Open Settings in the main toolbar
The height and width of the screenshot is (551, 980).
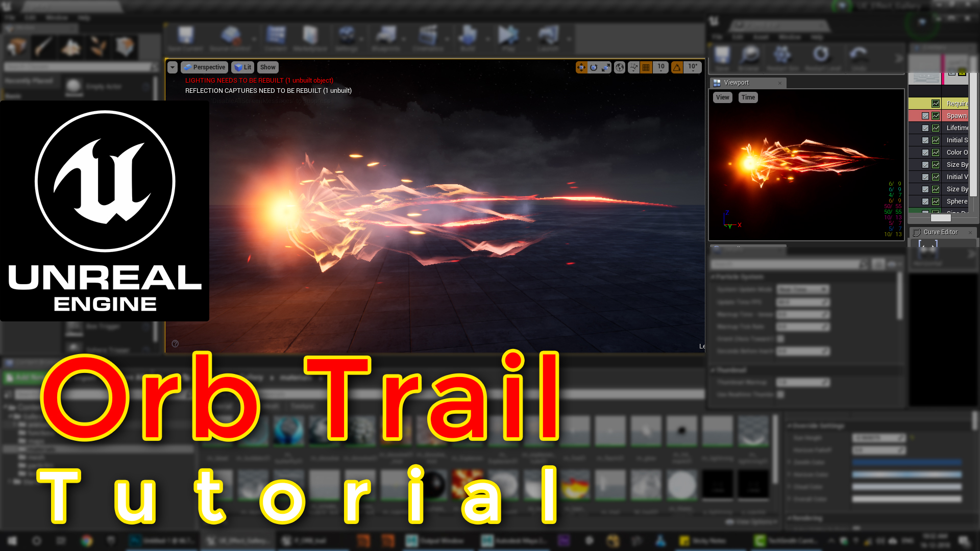coord(347,39)
